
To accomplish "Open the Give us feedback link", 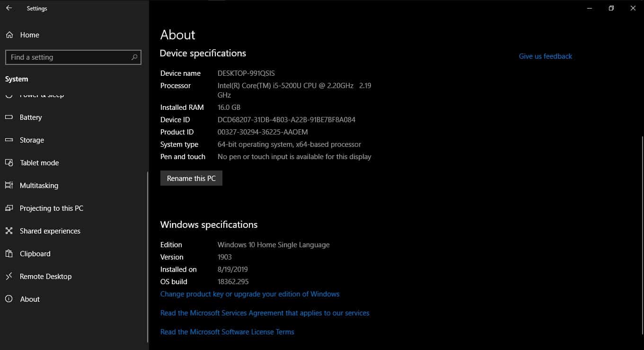I will click(x=546, y=56).
